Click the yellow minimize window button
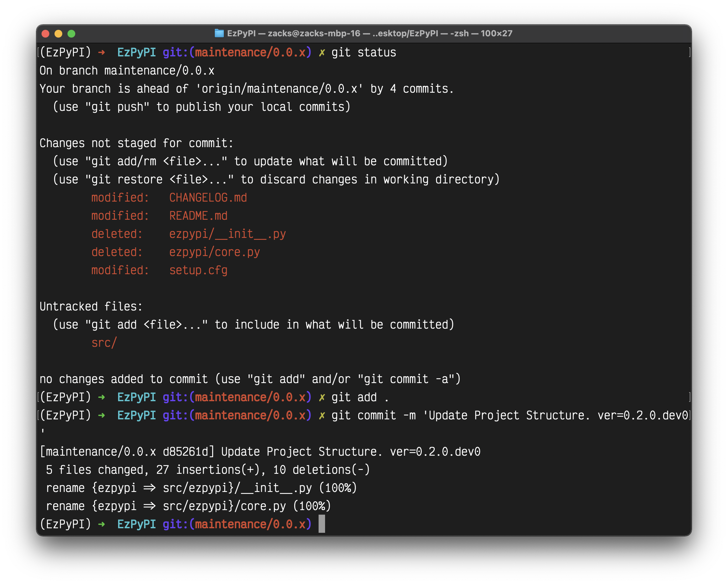728x584 pixels. click(58, 34)
